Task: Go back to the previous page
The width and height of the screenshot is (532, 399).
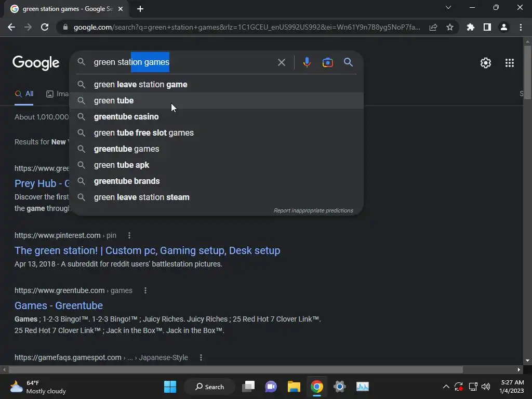Action: click(11, 27)
